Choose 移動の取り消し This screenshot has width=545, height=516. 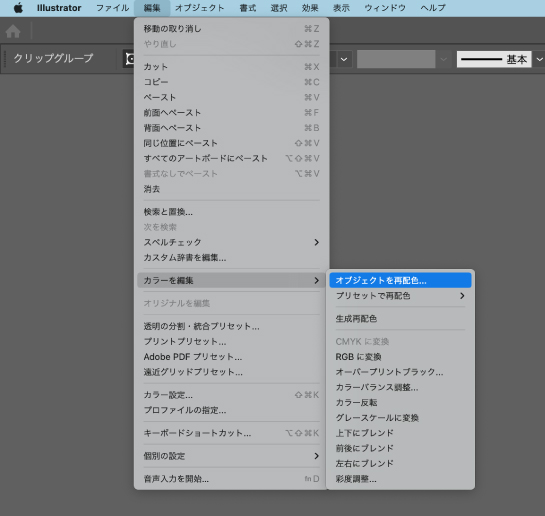[231, 28]
